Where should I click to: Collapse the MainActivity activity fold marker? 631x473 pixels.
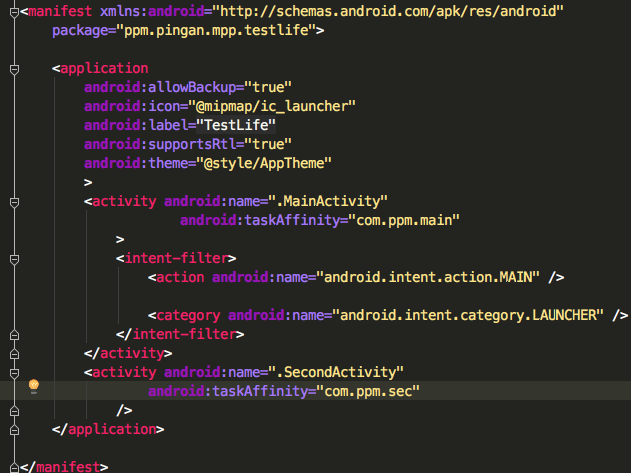[14, 202]
